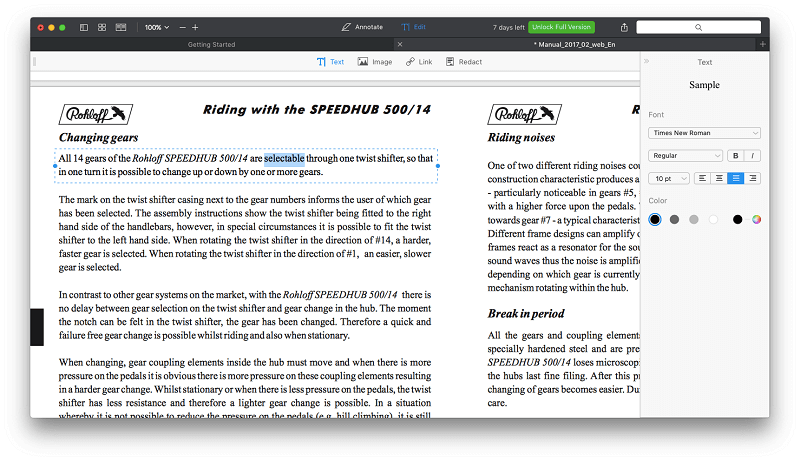
Task: Select the Manual_2017_02_web_En tab
Action: 574,44
